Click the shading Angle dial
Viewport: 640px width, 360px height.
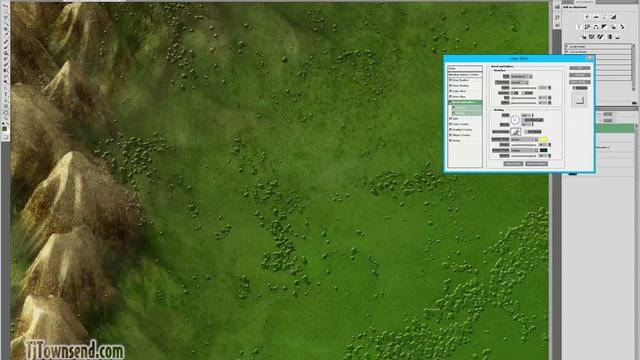[515, 120]
